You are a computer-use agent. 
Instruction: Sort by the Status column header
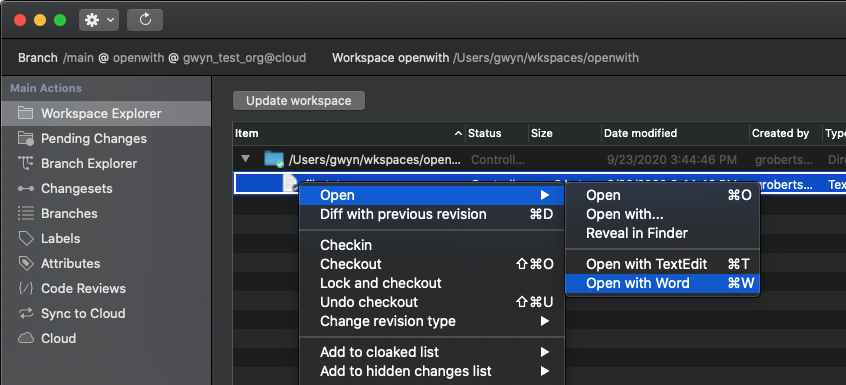click(496, 133)
